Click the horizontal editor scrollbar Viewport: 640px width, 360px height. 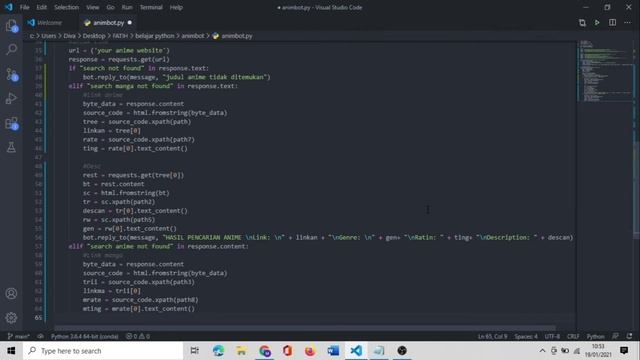tap(304, 328)
